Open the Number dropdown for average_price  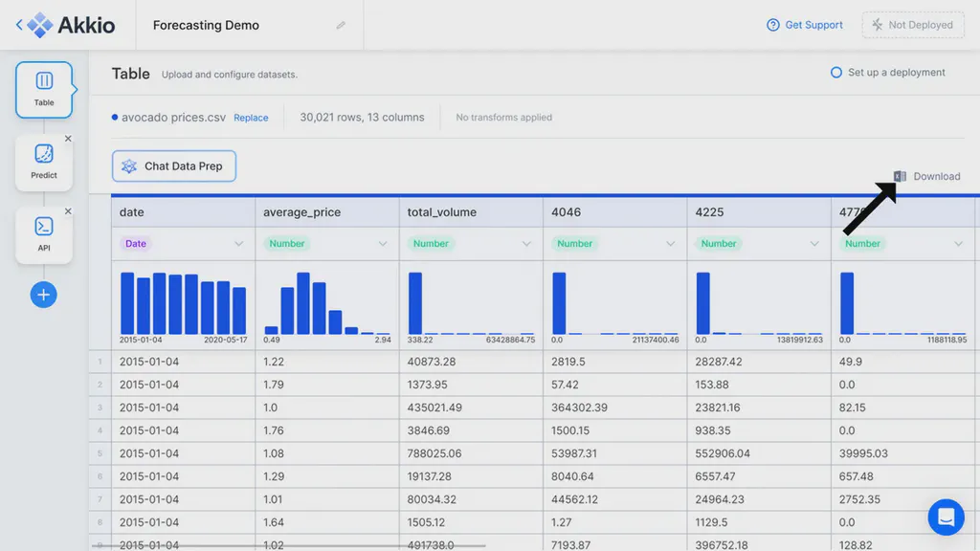383,243
